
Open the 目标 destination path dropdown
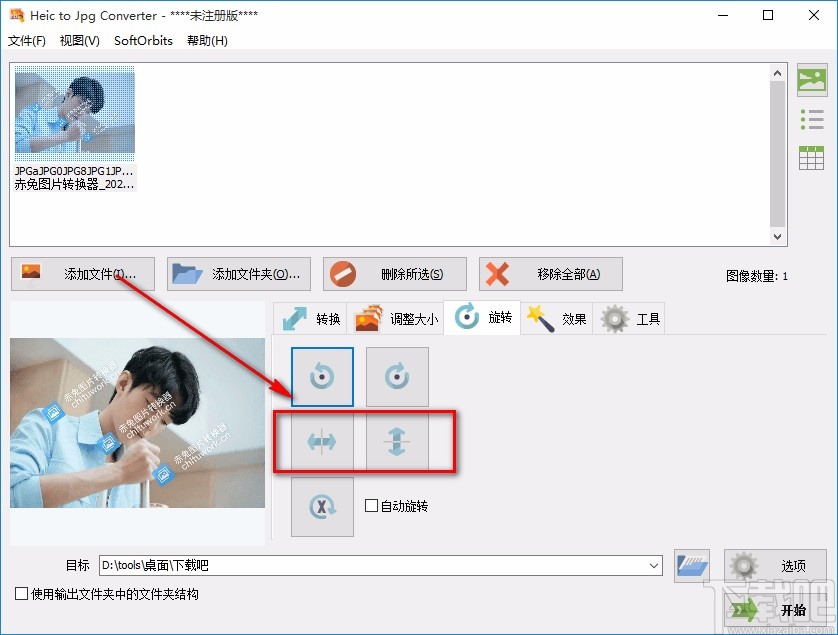[x=654, y=565]
